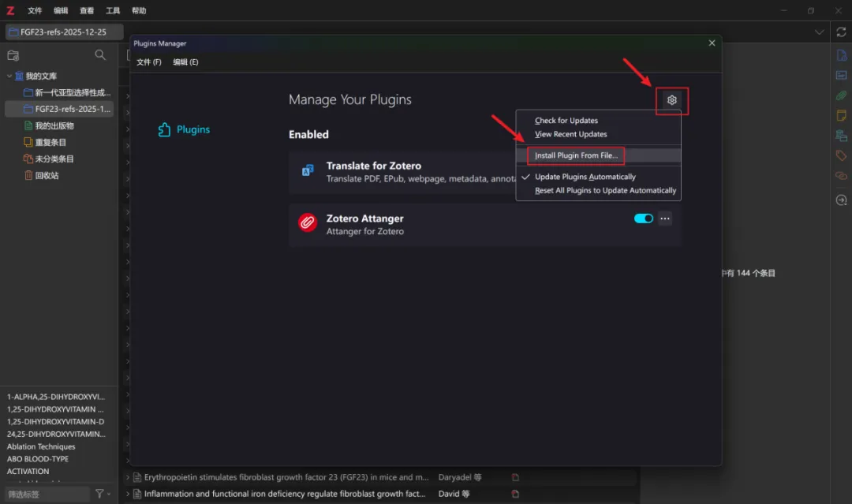The height and width of the screenshot is (504, 852).
Task: Disable the Zotero Attanger plugin toggle
Action: (x=644, y=218)
